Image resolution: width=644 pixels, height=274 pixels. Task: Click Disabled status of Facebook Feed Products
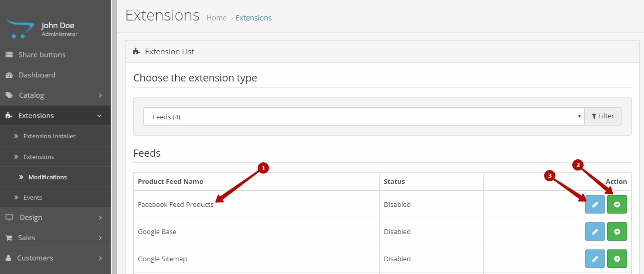tap(398, 204)
